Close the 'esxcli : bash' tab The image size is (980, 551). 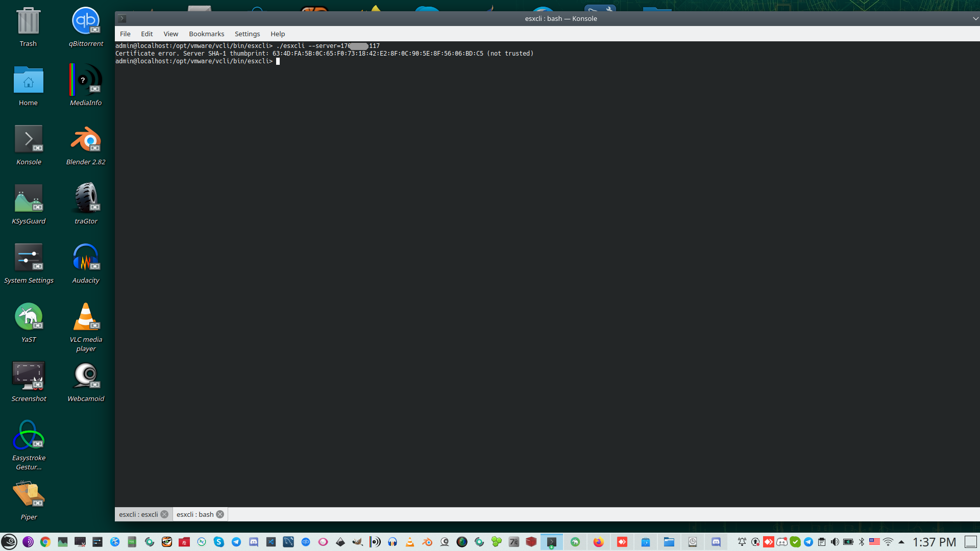tap(220, 514)
